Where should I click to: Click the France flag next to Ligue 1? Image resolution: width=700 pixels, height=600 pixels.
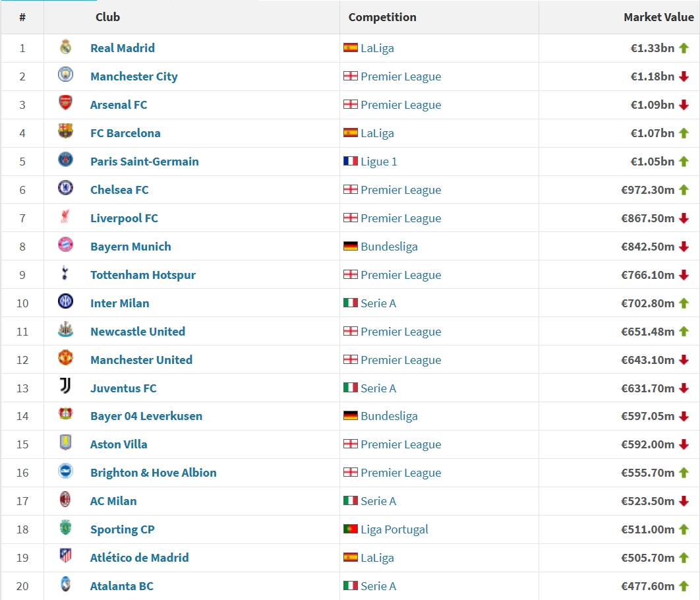coord(351,162)
